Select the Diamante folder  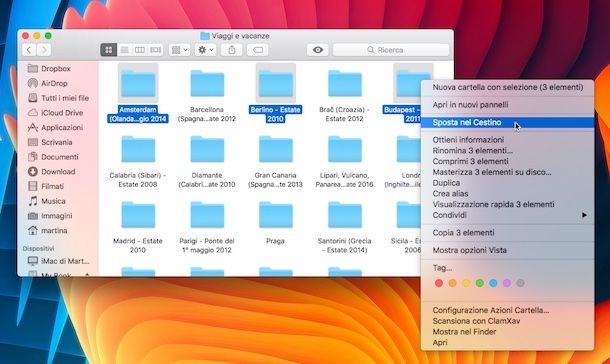pos(207,149)
